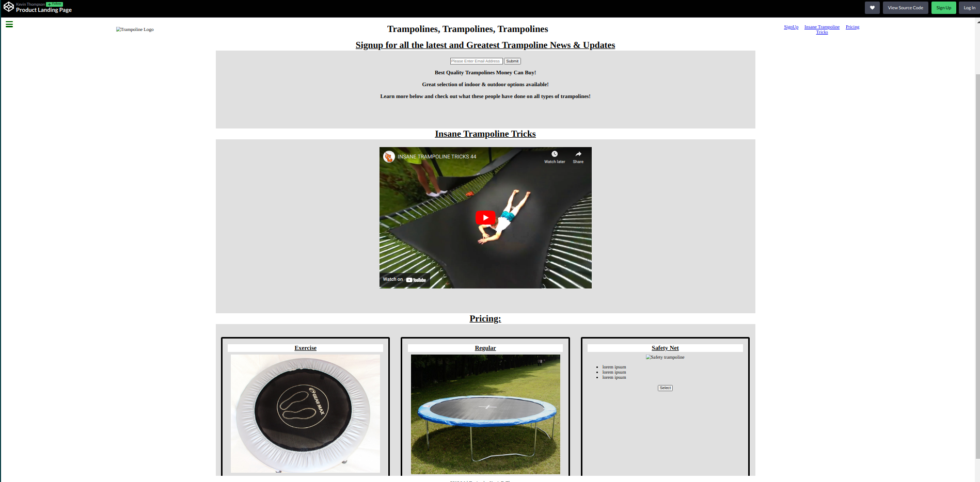Screen dimensions: 980x482
Task: Click the broken Trampoline Logo image
Action: coord(135,29)
